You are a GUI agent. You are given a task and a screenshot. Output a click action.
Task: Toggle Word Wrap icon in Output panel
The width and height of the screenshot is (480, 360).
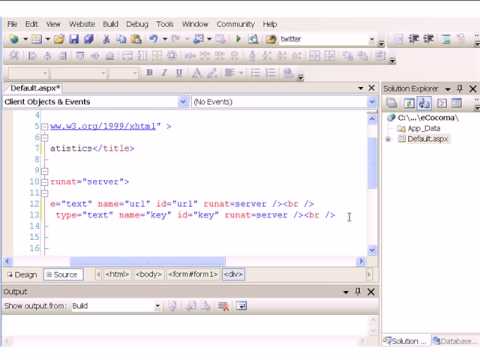(x=241, y=306)
